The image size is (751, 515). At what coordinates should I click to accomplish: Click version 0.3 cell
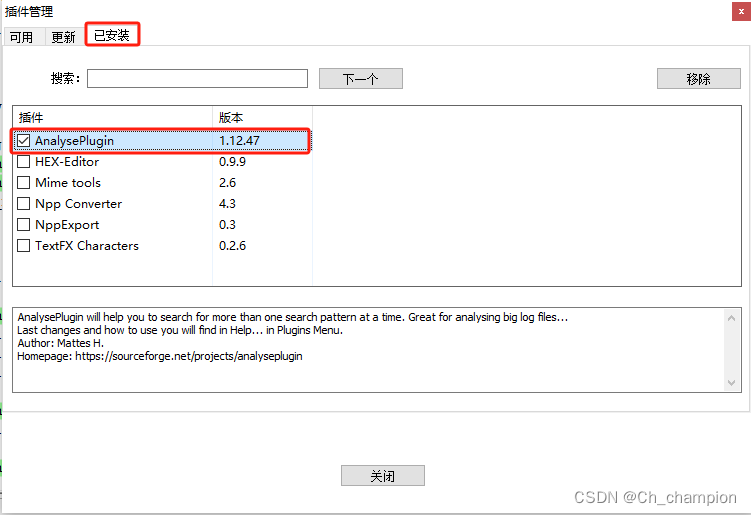[x=228, y=225]
